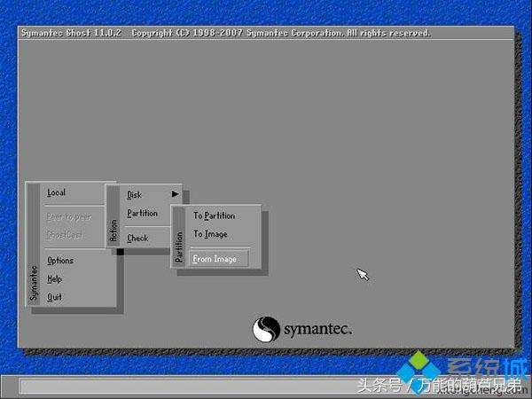The width and height of the screenshot is (532, 399).
Task: Open the Options menu entry
Action: pyautogui.click(x=60, y=261)
